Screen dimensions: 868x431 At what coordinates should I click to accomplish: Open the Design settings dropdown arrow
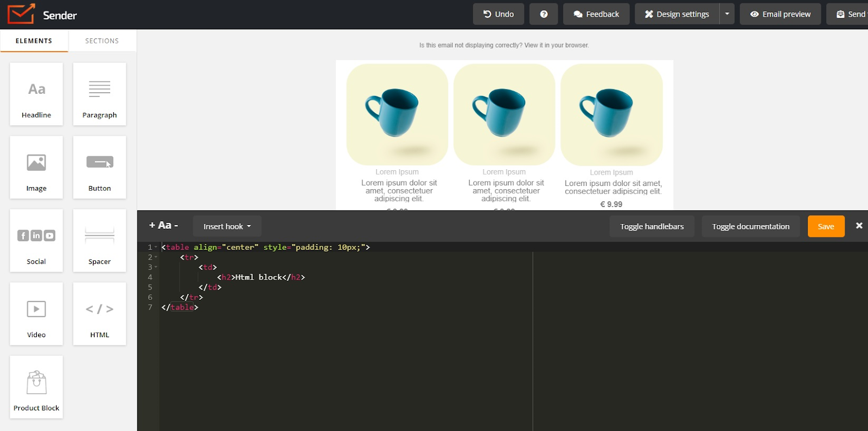(727, 14)
